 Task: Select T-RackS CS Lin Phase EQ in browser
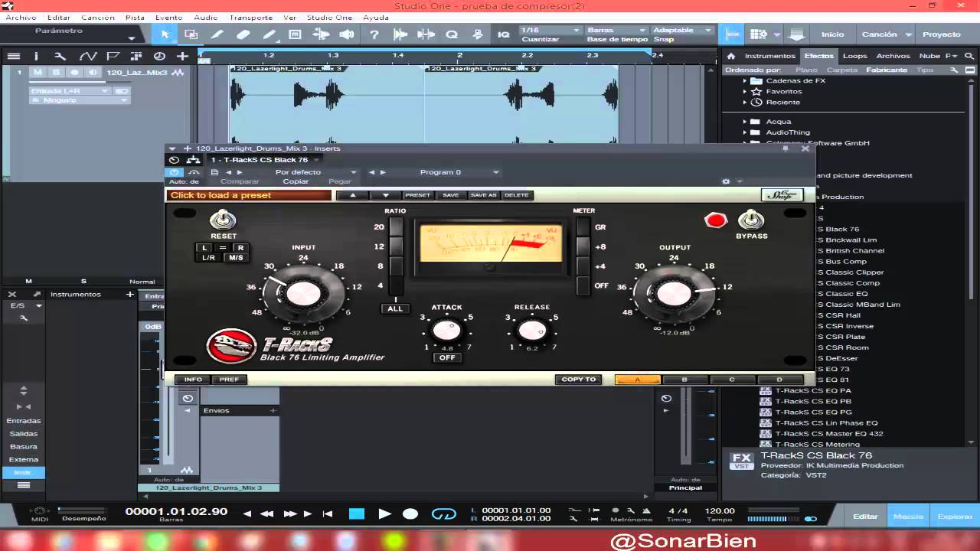[x=826, y=422]
